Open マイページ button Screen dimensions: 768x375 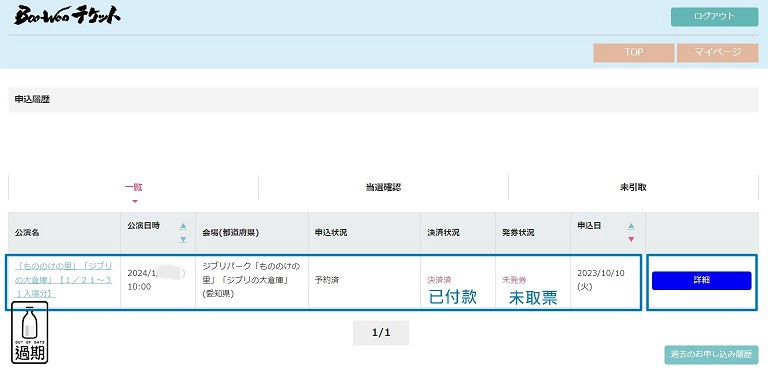(x=718, y=52)
